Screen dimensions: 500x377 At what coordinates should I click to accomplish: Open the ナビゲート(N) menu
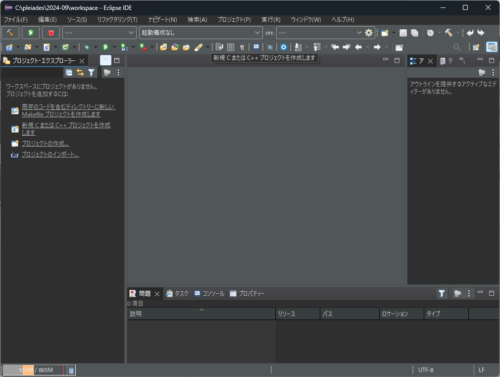(x=162, y=20)
